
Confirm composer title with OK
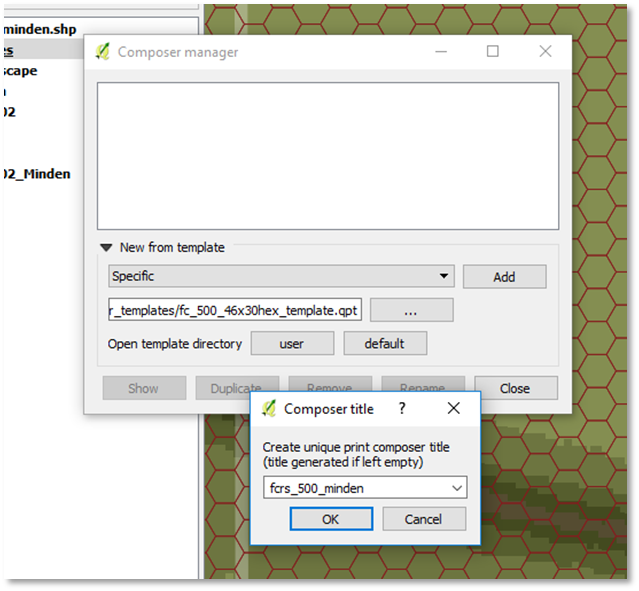pyautogui.click(x=331, y=519)
